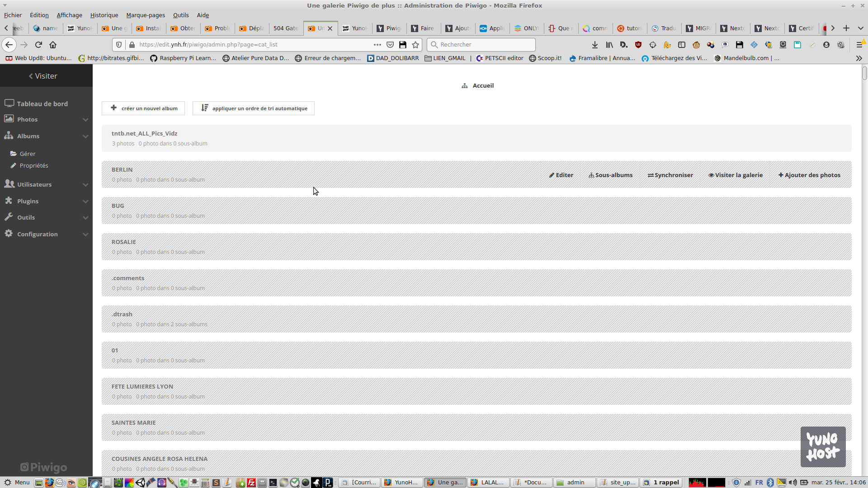Screen dimensions: 868x488
Task: Click the Rechercher search field
Action: pos(481,45)
